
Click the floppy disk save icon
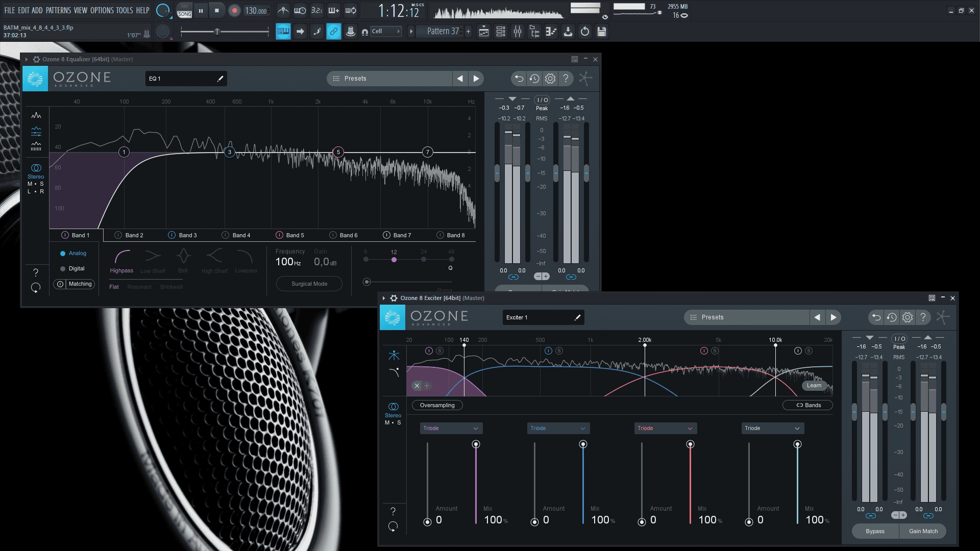(602, 32)
